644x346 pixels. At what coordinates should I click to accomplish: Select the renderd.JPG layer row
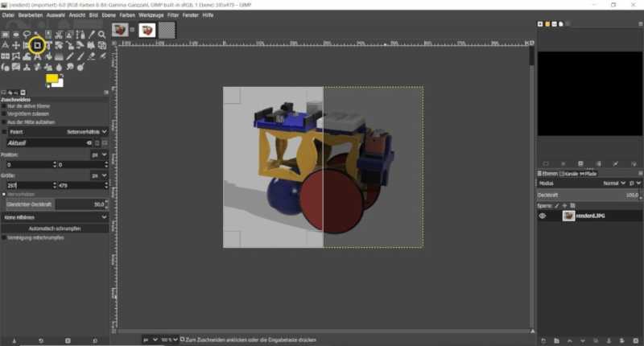point(590,216)
